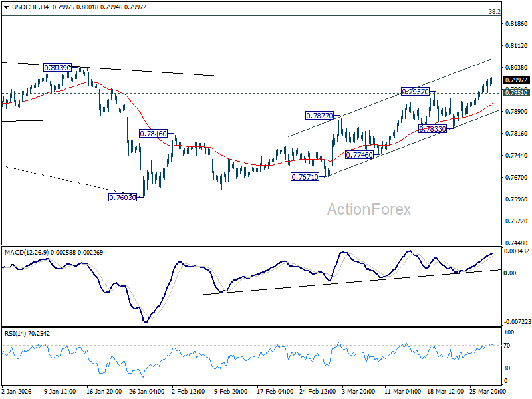Select the 0.78770 price label
The width and height of the screenshot is (532, 399).
pos(319,116)
